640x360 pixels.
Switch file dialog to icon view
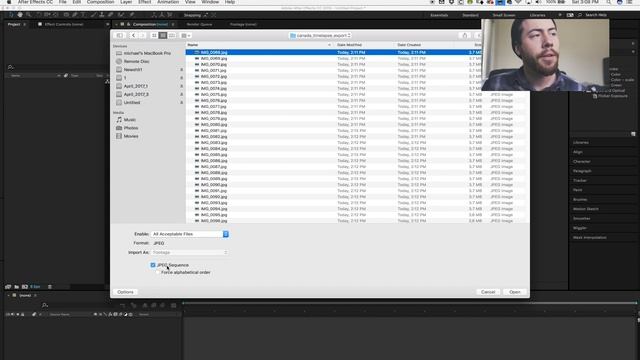154,36
